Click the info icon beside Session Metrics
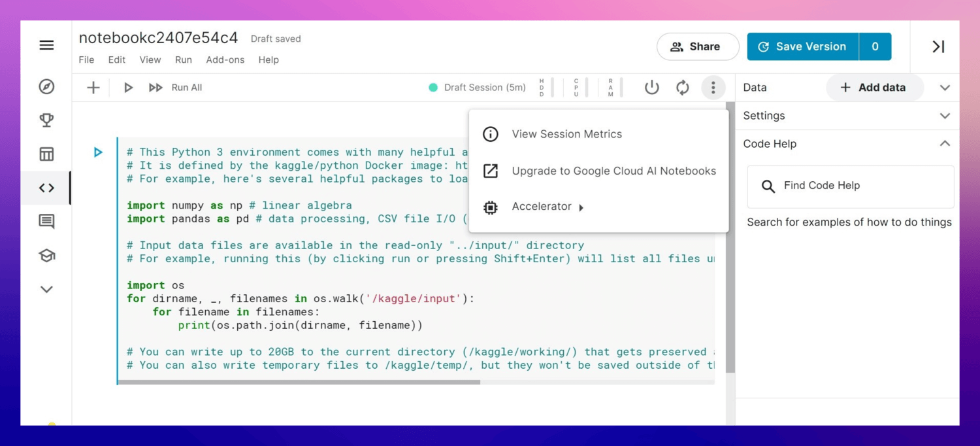The width and height of the screenshot is (980, 446). 490,134
